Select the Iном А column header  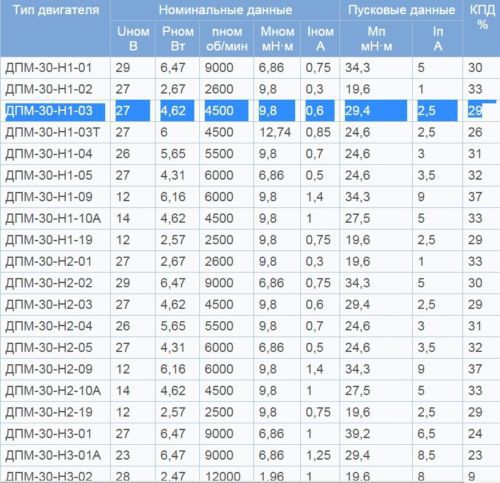pyautogui.click(x=320, y=39)
